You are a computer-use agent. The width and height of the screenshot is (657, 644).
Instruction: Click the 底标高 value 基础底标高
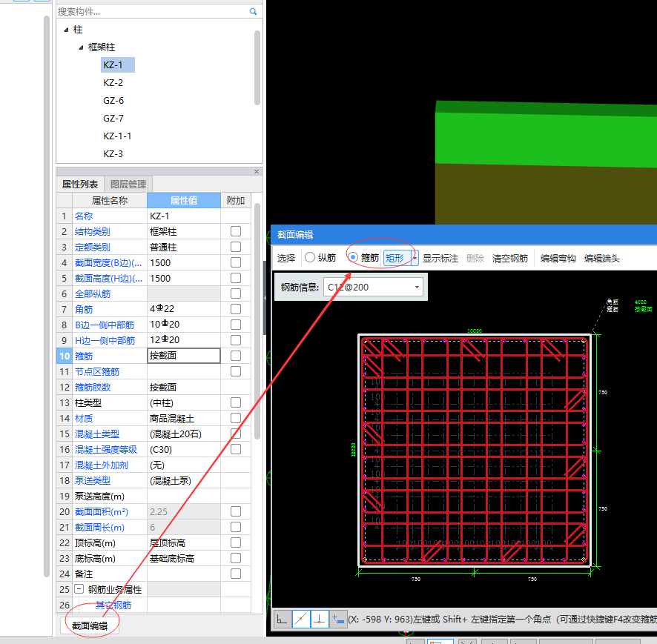(183, 558)
